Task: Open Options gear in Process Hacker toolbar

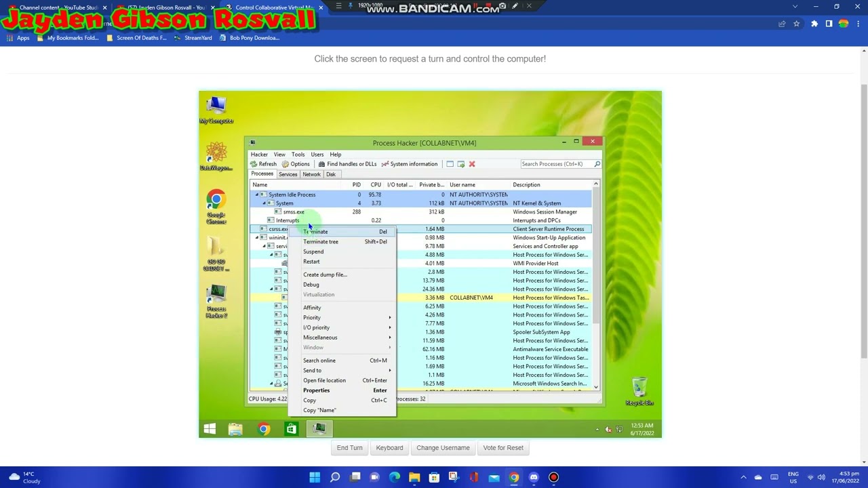Action: (x=285, y=164)
